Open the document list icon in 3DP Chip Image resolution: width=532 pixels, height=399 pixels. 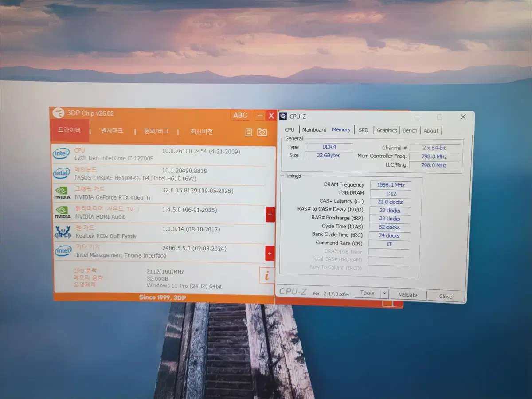tap(249, 132)
